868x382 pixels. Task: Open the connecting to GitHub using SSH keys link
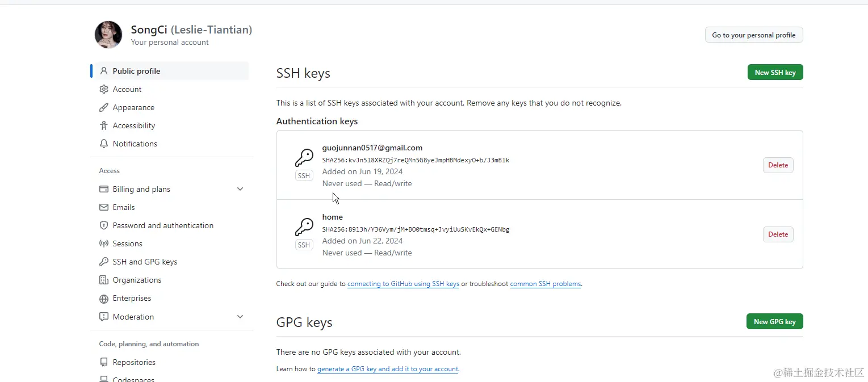[403, 284]
